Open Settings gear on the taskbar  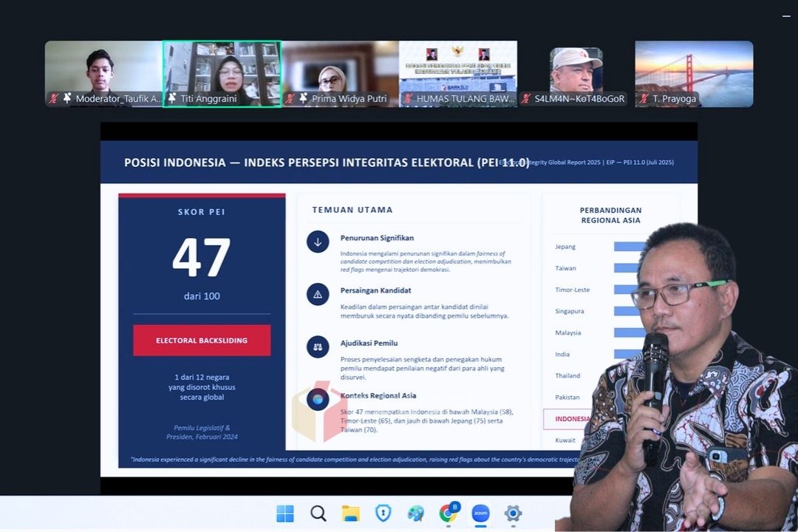point(513,514)
